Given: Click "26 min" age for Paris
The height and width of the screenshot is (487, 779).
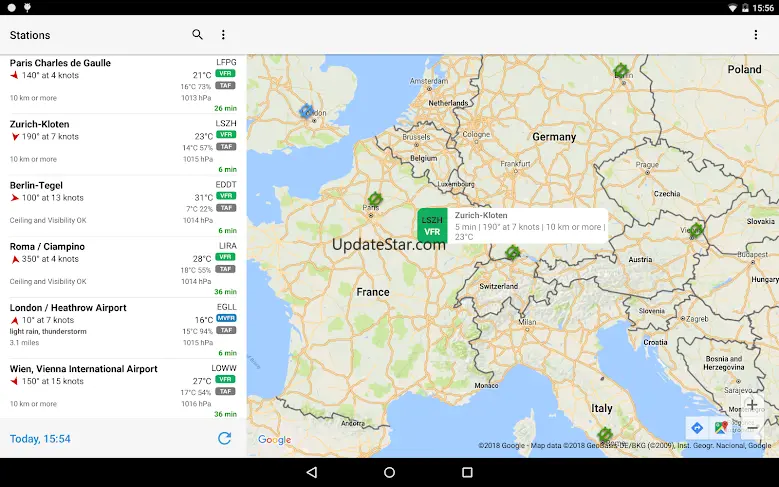Looking at the screenshot, I should [x=226, y=108].
